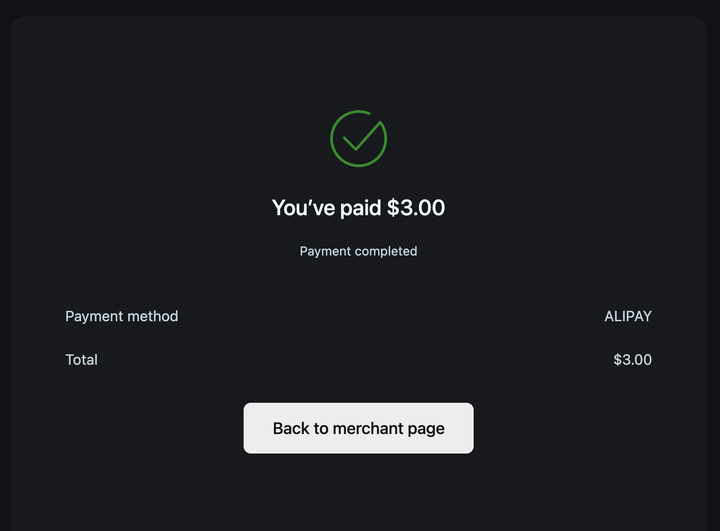Click the word "page" on the button
Screen dimensions: 720x531
[426, 428]
